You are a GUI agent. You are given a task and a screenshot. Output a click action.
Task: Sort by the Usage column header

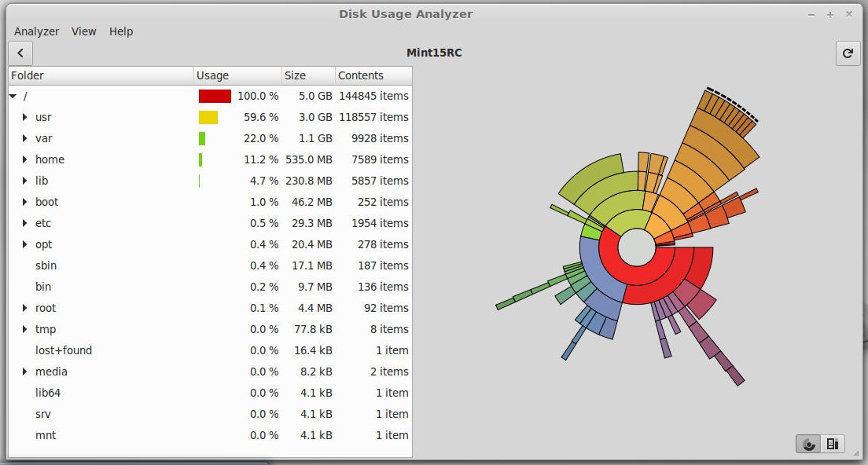237,75
